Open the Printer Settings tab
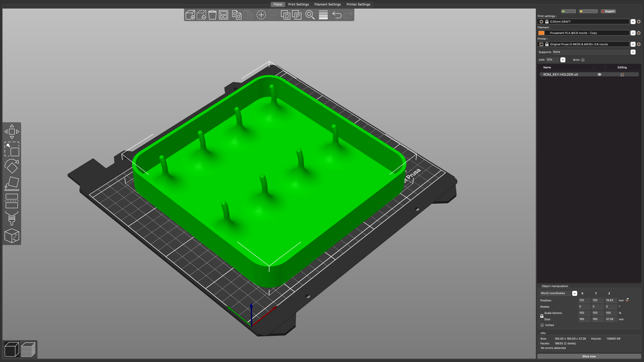The height and width of the screenshot is (362, 644). (x=358, y=4)
